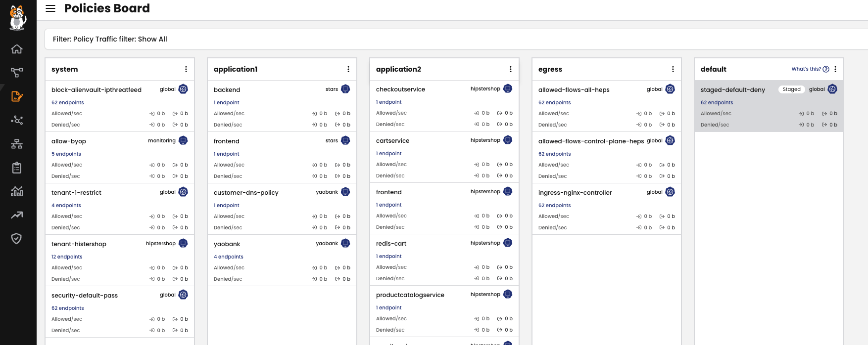868x345 pixels.
Task: Click Kubernetes icon on ingress-nginx-controller
Action: point(670,192)
